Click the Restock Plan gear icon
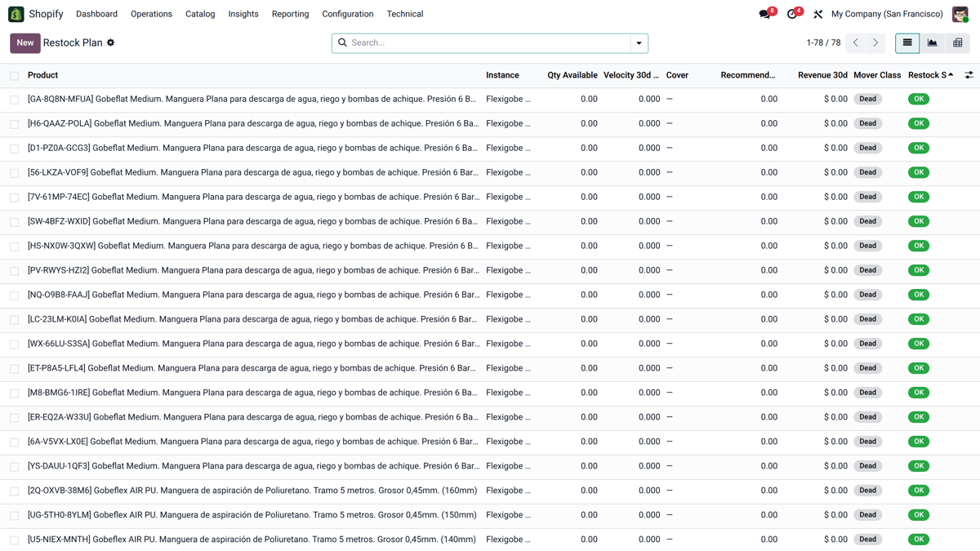This screenshot has width=980, height=551. pyautogui.click(x=111, y=42)
